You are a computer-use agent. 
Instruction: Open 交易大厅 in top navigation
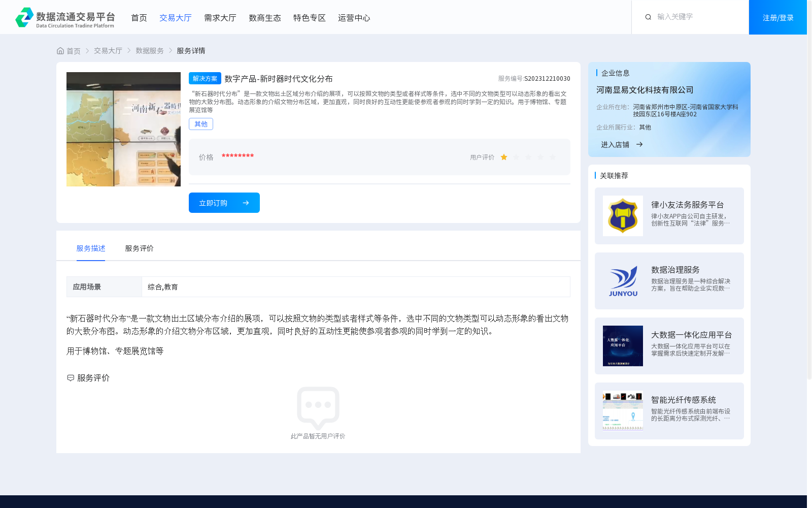pyautogui.click(x=175, y=18)
